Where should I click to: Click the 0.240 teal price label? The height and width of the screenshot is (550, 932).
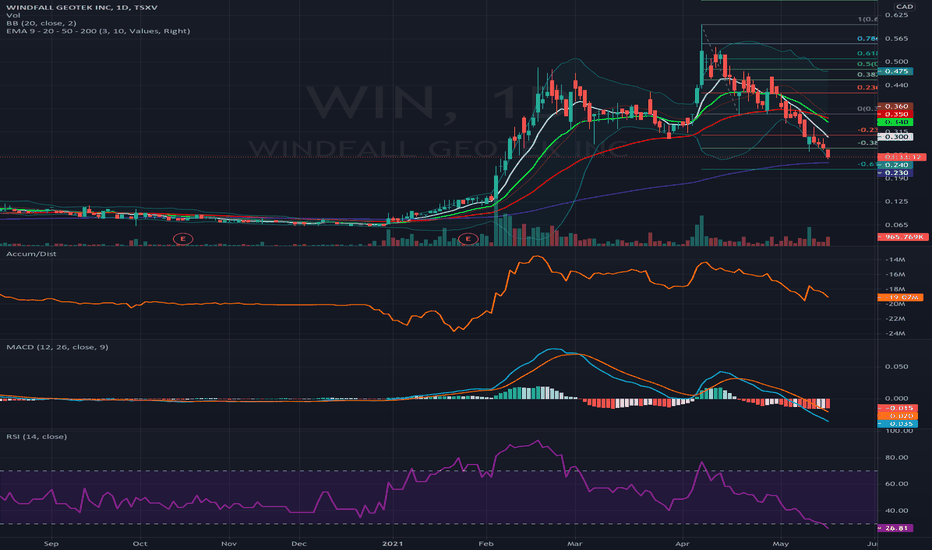click(x=895, y=165)
